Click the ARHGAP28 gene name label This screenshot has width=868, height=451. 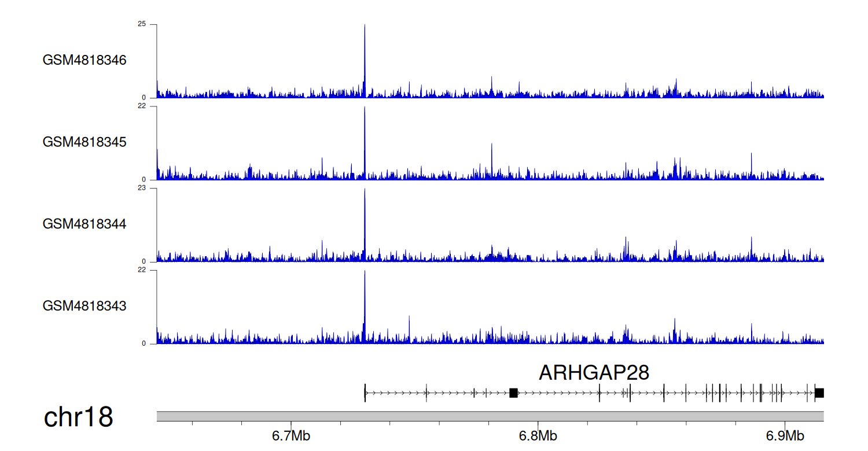594,373
